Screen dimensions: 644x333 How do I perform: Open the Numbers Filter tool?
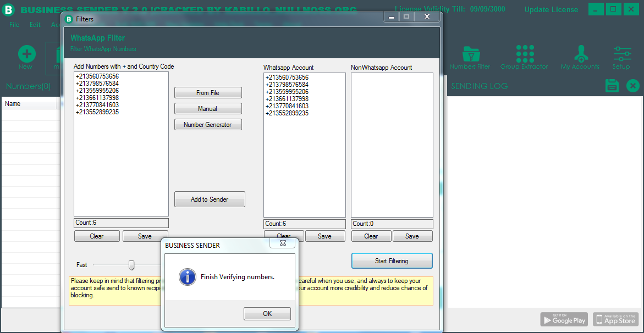point(470,57)
